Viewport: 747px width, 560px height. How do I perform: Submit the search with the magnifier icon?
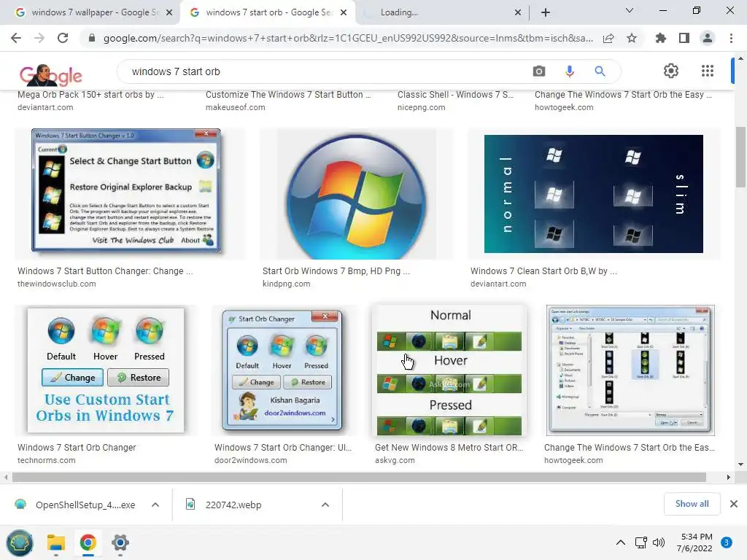(x=600, y=71)
